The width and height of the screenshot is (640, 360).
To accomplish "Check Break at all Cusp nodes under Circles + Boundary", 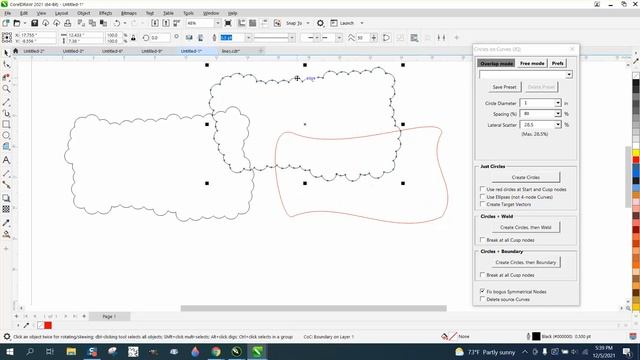I will (x=482, y=275).
